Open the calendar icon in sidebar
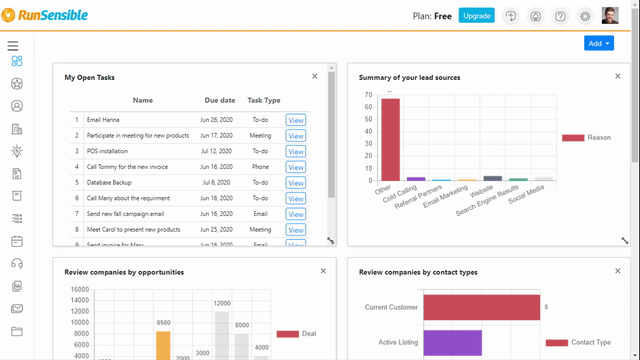 [x=17, y=241]
